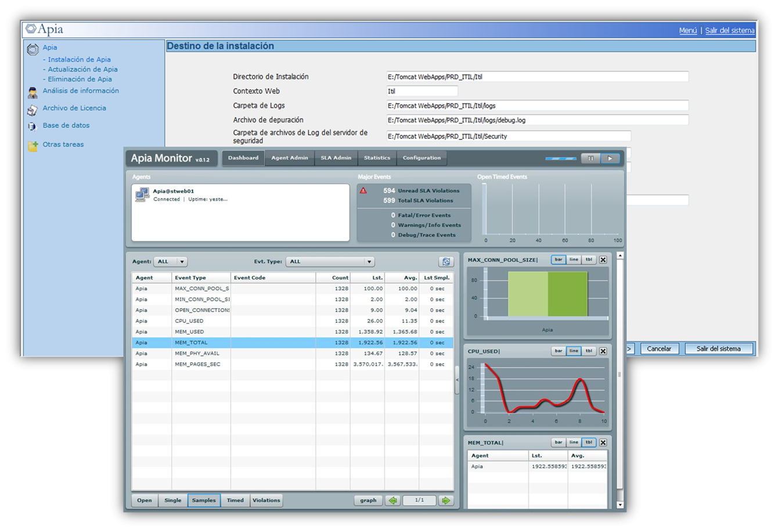This screenshot has width=778, height=532.
Task: Open the Menú link in Apia header
Action: click(x=688, y=31)
